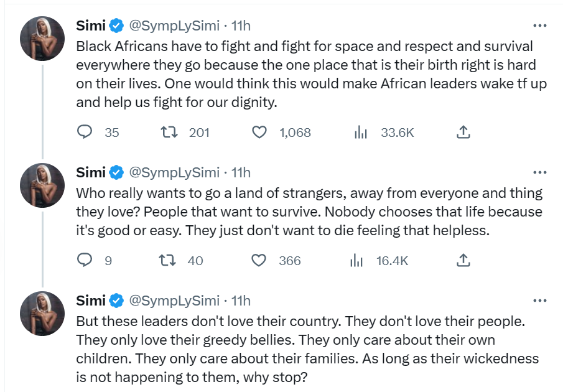Open the more options menu on first tweet
This screenshot has width=563, height=392.
click(x=539, y=26)
